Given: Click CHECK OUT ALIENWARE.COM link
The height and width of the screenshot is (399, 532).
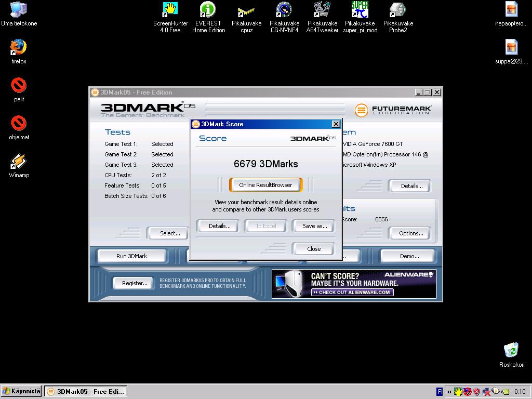Looking at the screenshot, I should point(352,292).
